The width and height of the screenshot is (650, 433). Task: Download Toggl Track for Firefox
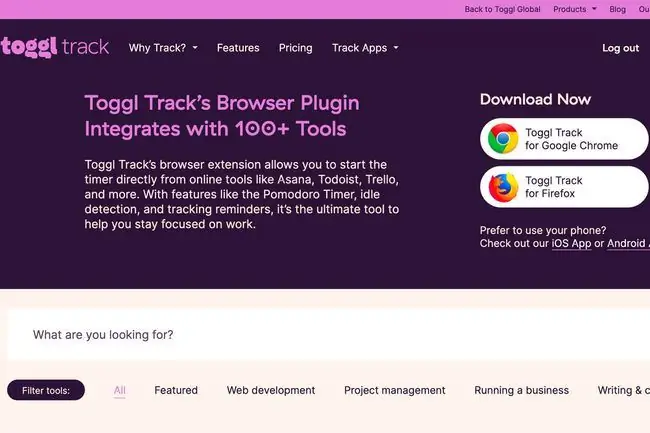pyautogui.click(x=565, y=187)
